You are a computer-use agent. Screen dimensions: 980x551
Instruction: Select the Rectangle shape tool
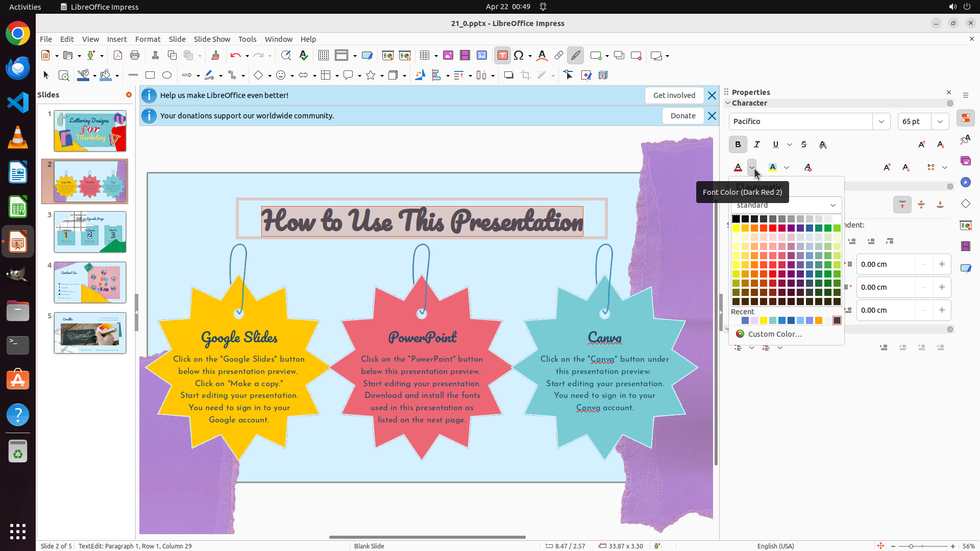150,75
